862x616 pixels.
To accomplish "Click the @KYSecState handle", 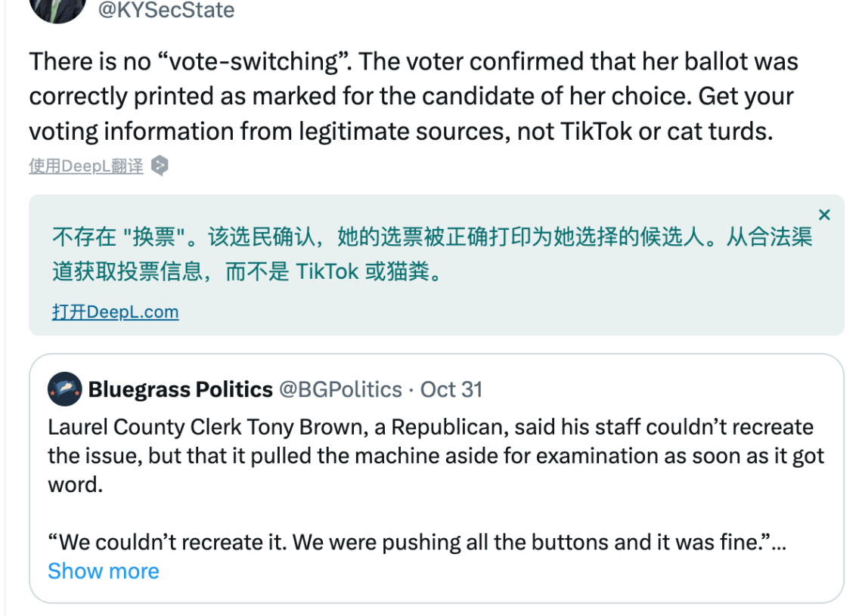I will [166, 9].
